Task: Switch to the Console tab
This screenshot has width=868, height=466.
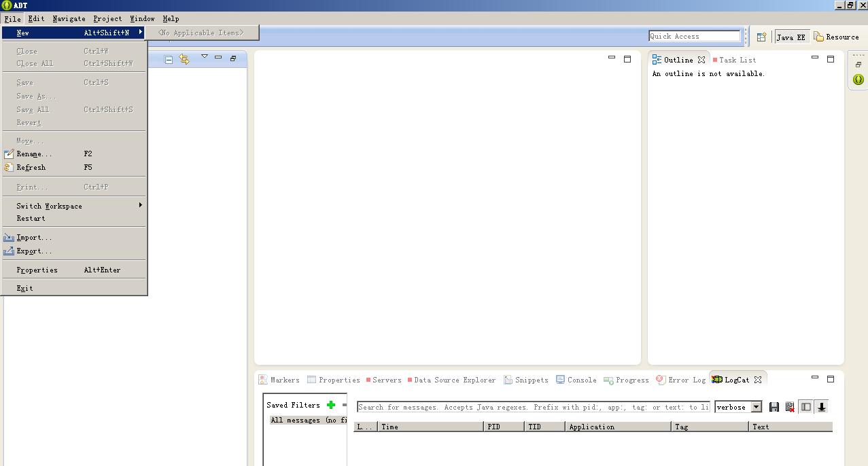Action: [x=576, y=380]
